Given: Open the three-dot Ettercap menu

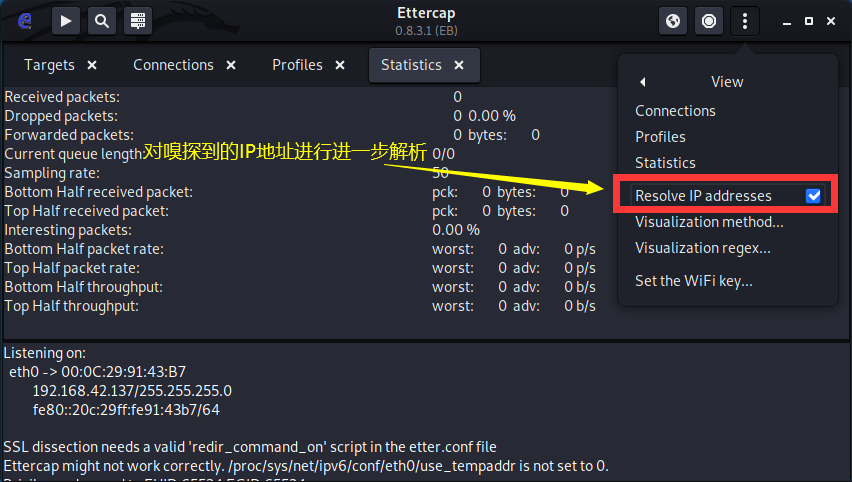Looking at the screenshot, I should tap(744, 21).
